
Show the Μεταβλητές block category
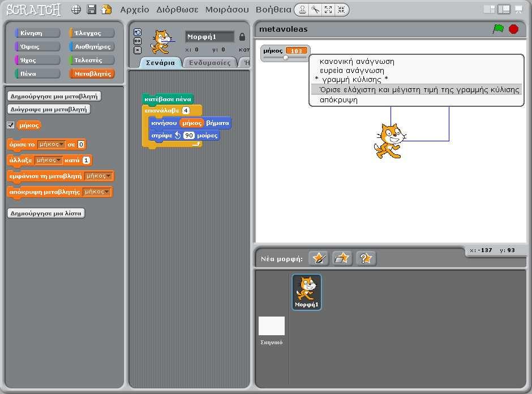[x=92, y=74]
